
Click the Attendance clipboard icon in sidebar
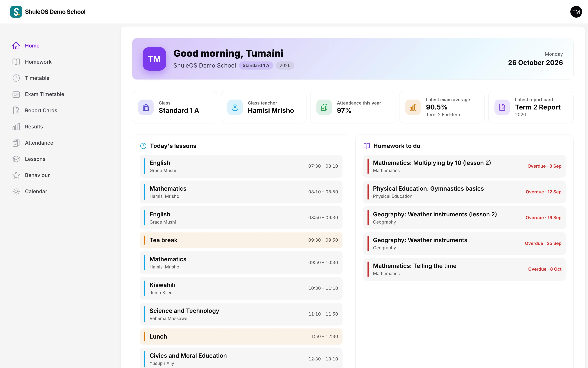coord(16,143)
